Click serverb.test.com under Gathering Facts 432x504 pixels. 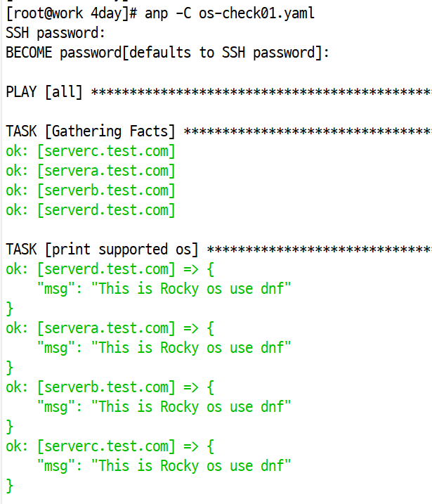106,190
